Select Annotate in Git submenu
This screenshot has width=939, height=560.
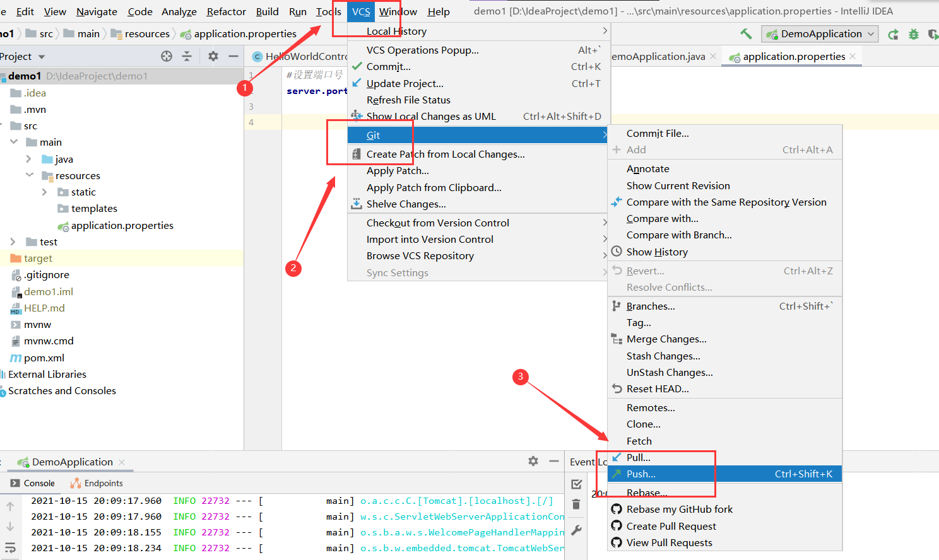tap(724, 168)
